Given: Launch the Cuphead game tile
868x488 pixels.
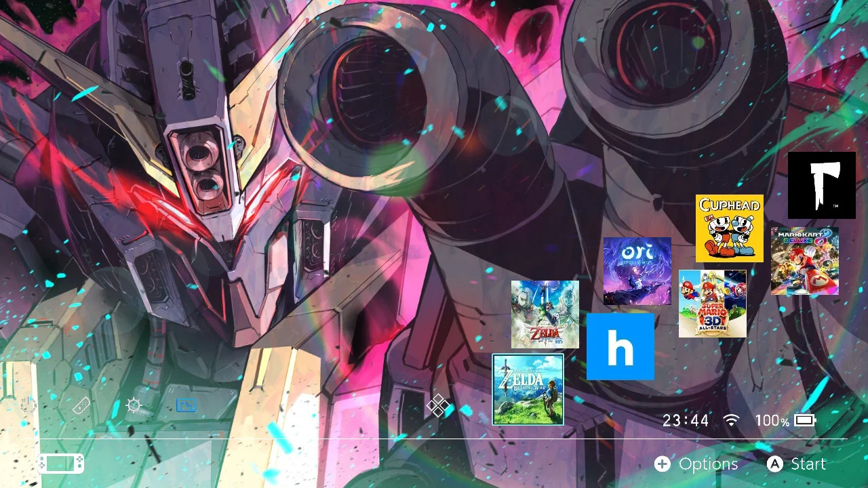Looking at the screenshot, I should pos(730,228).
